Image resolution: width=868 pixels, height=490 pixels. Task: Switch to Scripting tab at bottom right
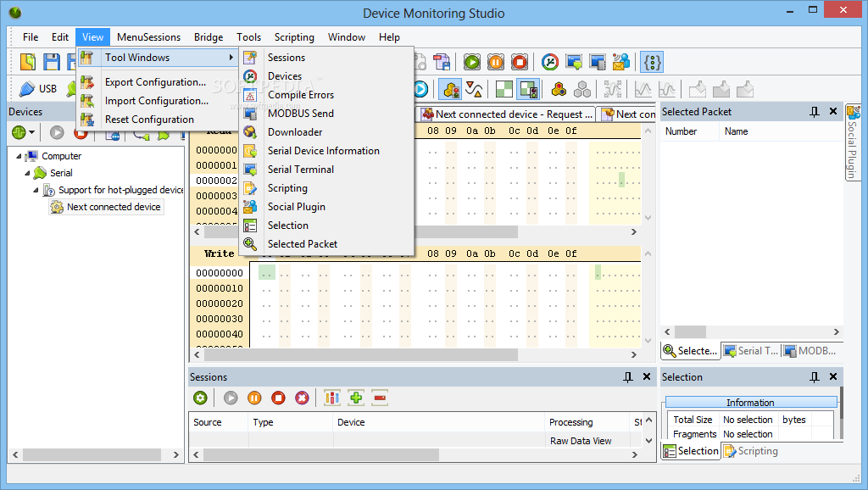click(x=751, y=451)
